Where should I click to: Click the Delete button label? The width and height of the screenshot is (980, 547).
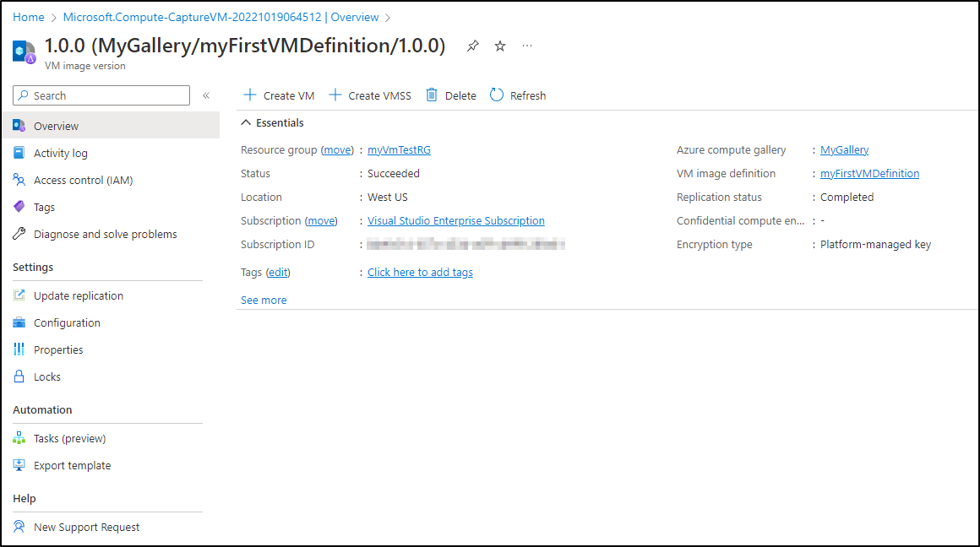pyautogui.click(x=460, y=95)
